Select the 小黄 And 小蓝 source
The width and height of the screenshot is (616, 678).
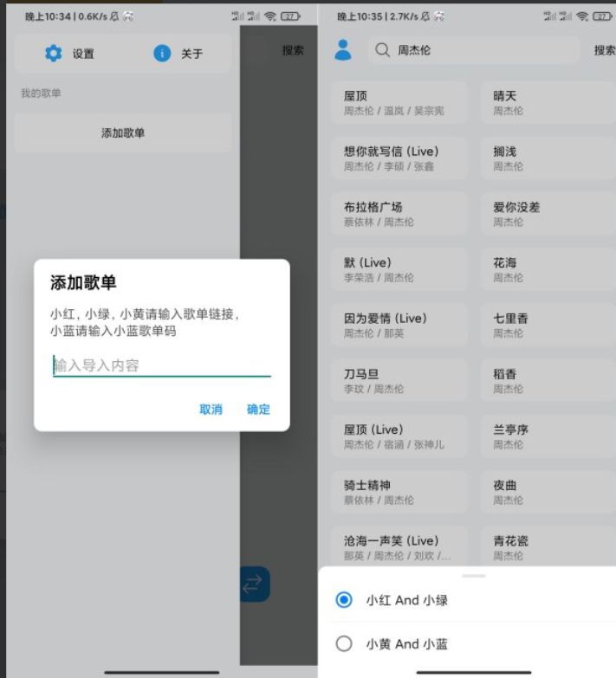tap(344, 644)
